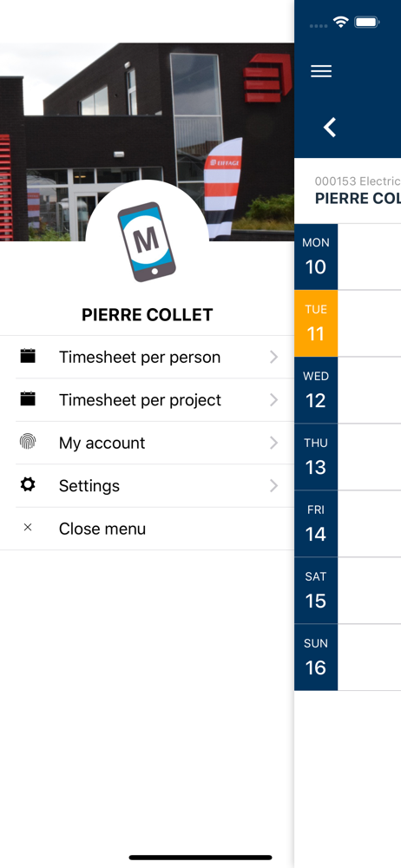Choose Close menu option
Image resolution: width=401 pixels, height=868 pixels.
tap(147, 529)
